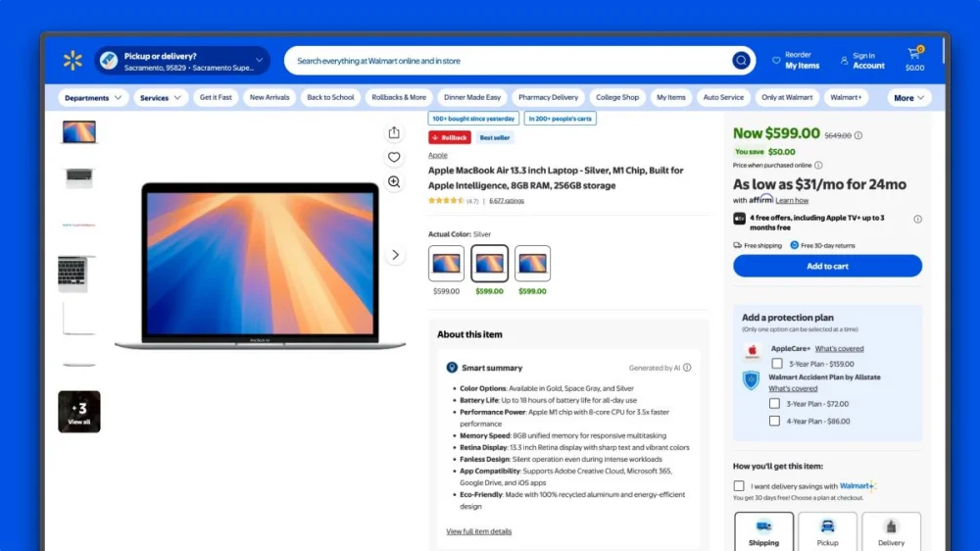
Task: Click info icon beside Generated by AI
Action: tap(687, 368)
